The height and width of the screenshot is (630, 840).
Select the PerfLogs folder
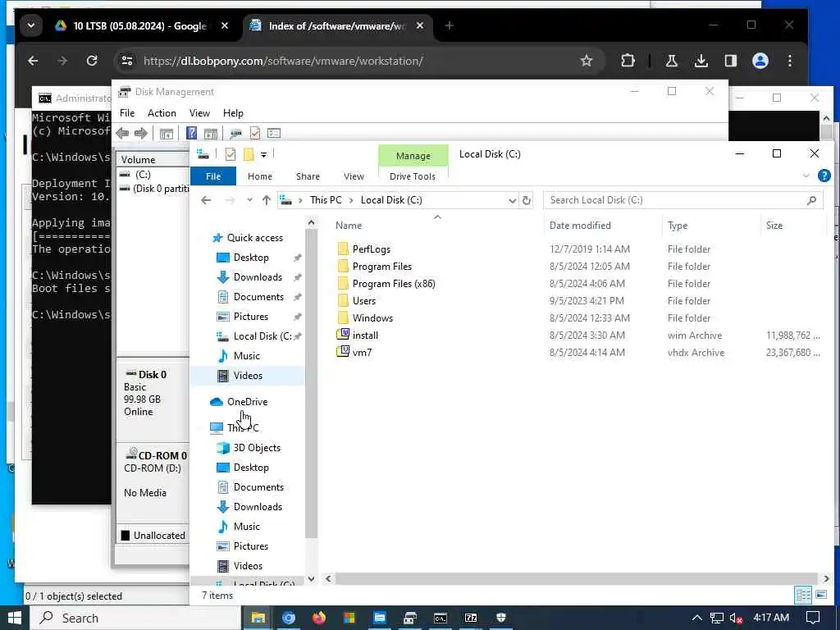(371, 249)
